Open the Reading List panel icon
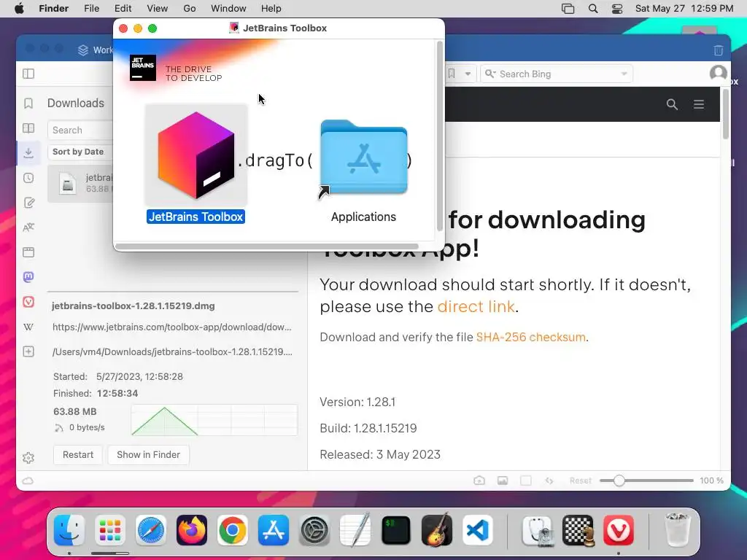The height and width of the screenshot is (560, 747). click(28, 128)
